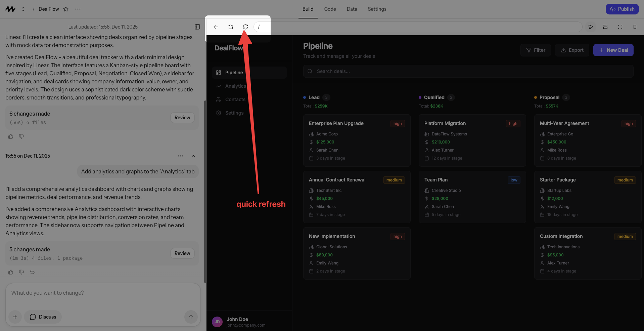Undo the 5 changes with the revert icon
This screenshot has height=331, width=644.
[32, 272]
